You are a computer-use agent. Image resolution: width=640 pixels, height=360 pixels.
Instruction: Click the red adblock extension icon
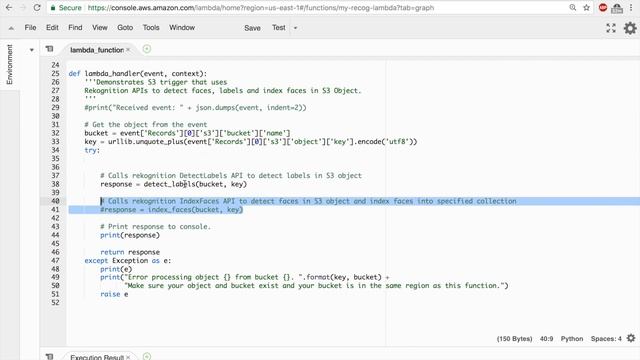pos(603,8)
